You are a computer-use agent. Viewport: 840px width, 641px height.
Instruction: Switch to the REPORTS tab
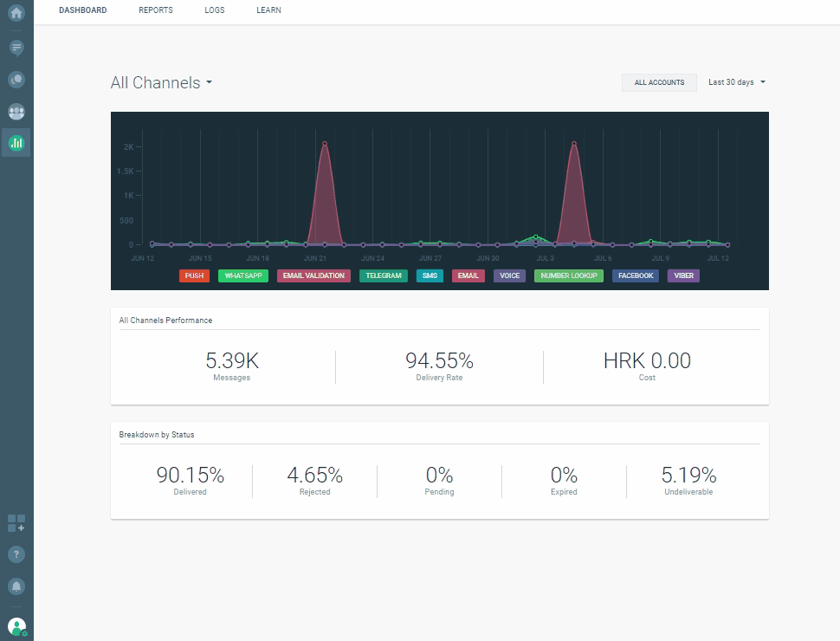pyautogui.click(x=155, y=10)
